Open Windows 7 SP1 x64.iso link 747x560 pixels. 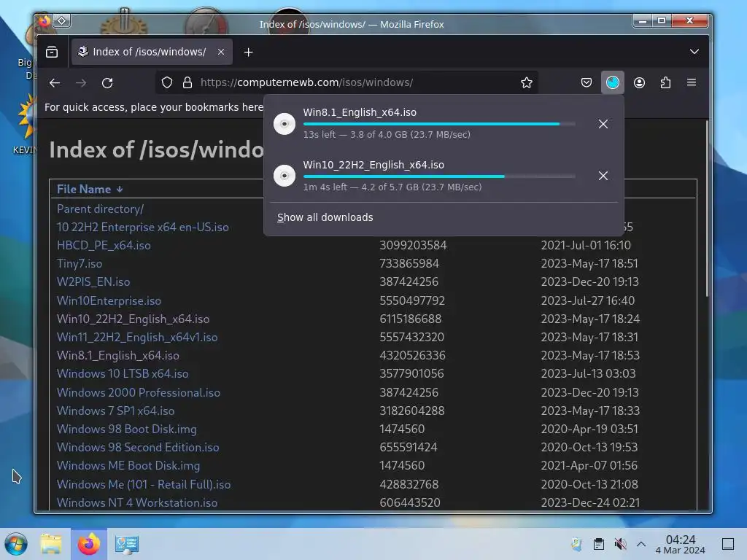pyautogui.click(x=115, y=411)
